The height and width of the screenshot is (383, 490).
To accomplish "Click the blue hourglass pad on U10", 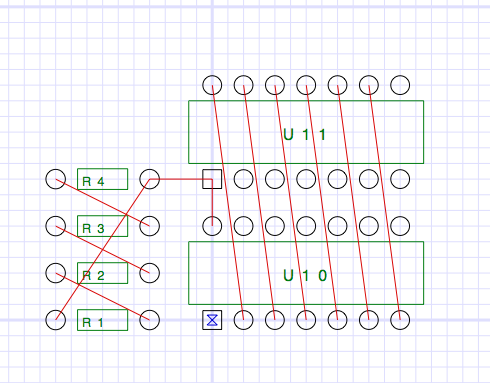I will [x=212, y=320].
